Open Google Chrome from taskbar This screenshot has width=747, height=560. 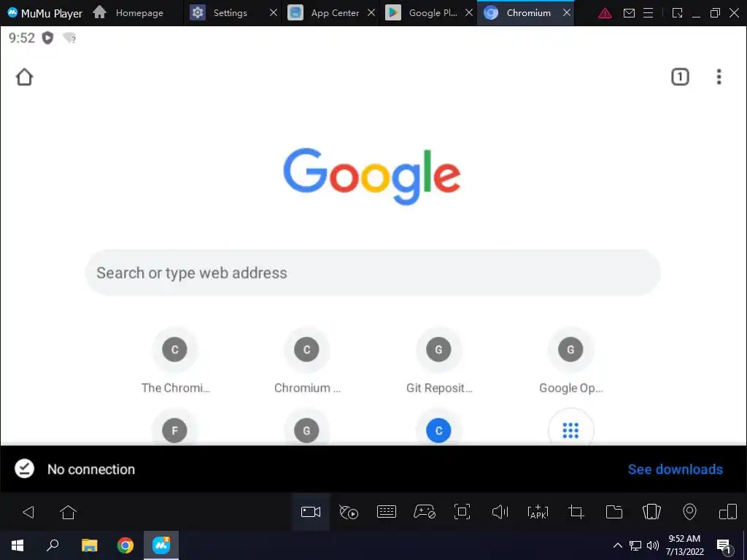[x=125, y=545]
